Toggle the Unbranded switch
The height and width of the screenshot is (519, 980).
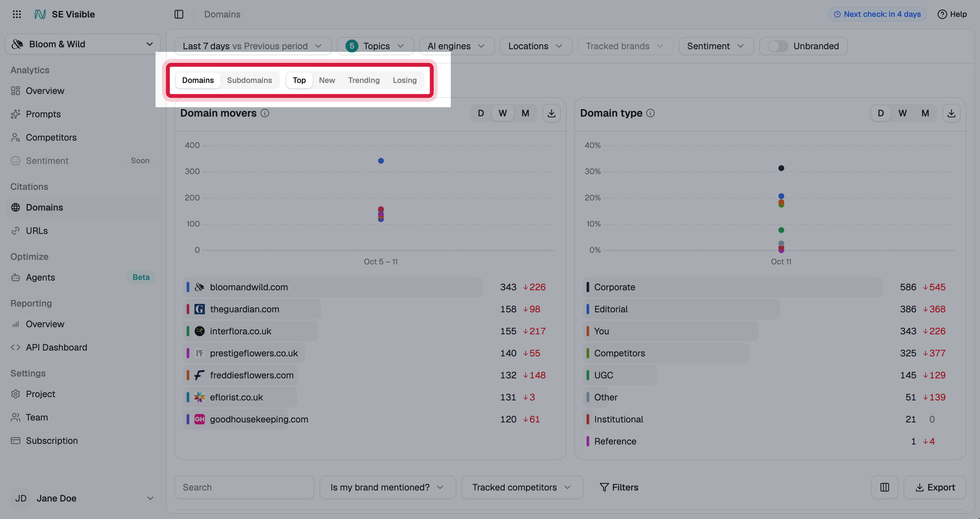pyautogui.click(x=777, y=46)
